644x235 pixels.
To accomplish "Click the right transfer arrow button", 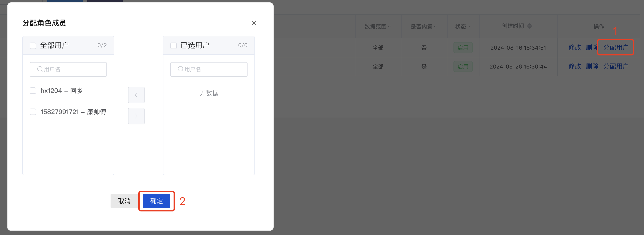I will click(136, 116).
